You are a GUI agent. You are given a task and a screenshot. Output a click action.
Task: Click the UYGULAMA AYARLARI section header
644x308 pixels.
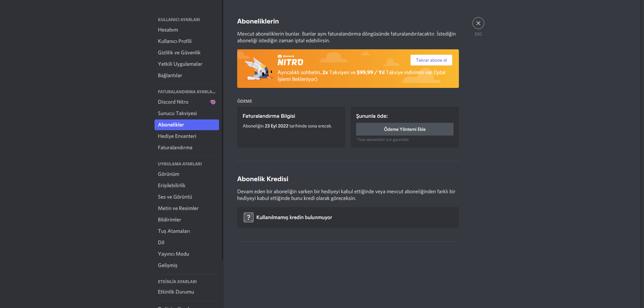point(180,164)
